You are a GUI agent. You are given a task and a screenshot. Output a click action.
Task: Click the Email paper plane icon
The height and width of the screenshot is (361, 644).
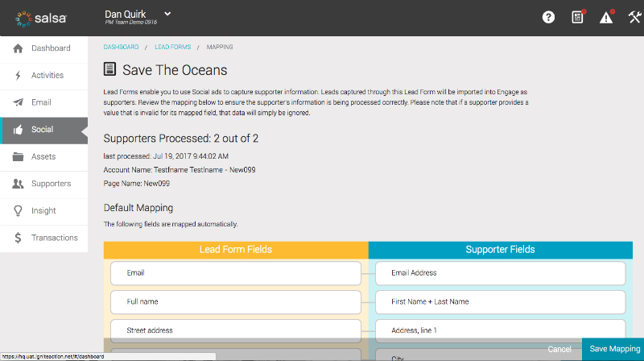18,102
